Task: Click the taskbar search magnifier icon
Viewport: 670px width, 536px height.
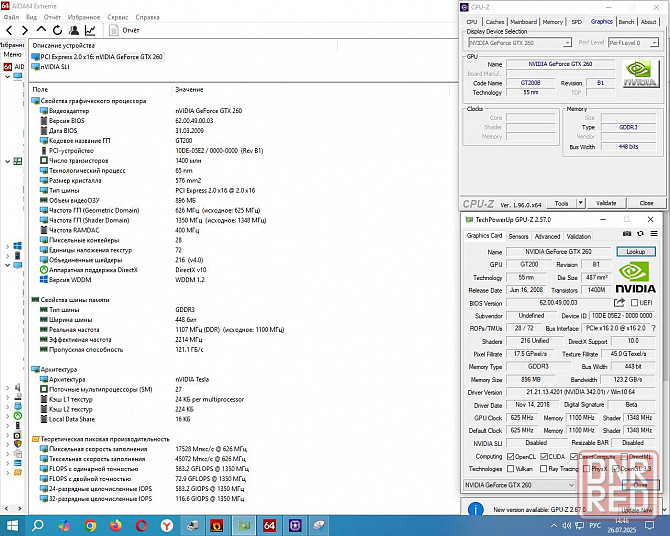Action: (38, 525)
